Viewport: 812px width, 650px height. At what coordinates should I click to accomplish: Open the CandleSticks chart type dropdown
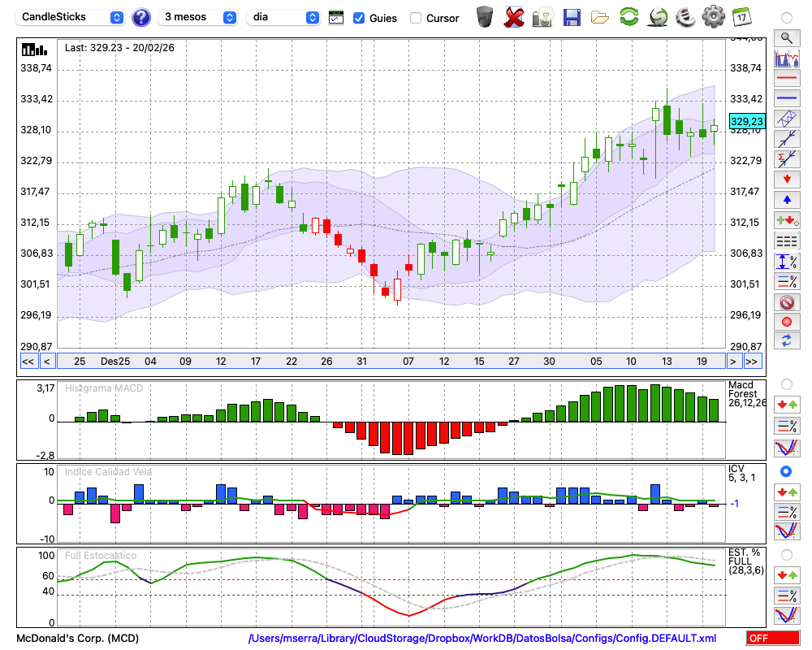click(x=71, y=17)
